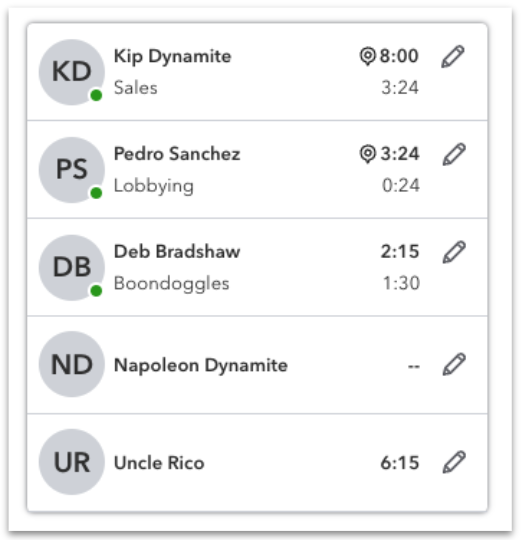Screen dimensions: 521x540
Task: Edit Kip Dynamite's time entry with the pencil icon
Action: (x=453, y=56)
